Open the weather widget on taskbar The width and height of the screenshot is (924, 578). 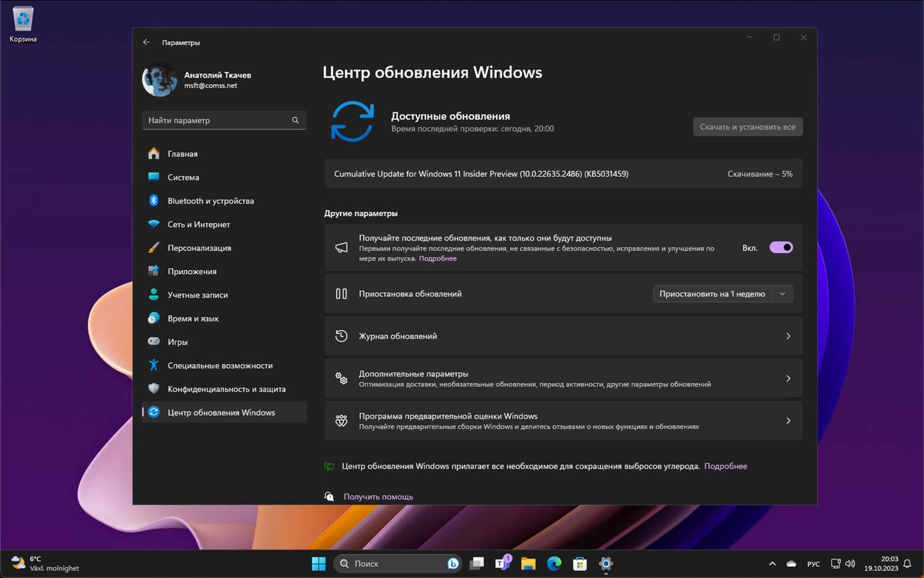pyautogui.click(x=46, y=563)
